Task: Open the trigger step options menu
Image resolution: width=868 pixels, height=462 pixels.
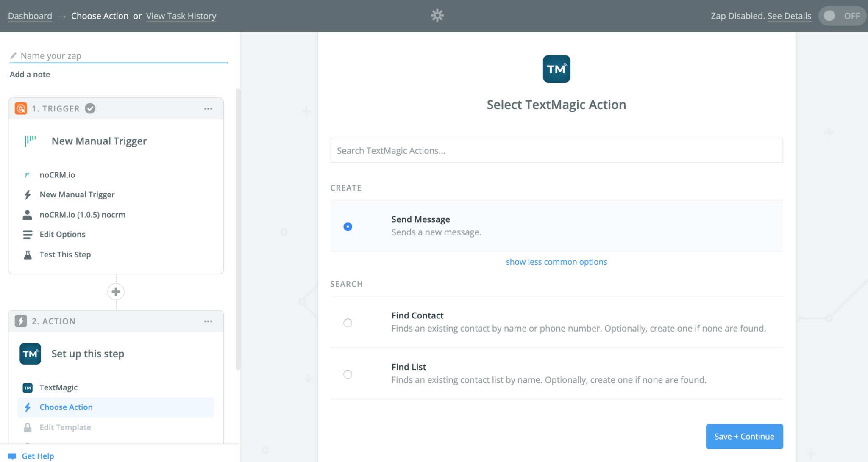Action: (x=208, y=108)
